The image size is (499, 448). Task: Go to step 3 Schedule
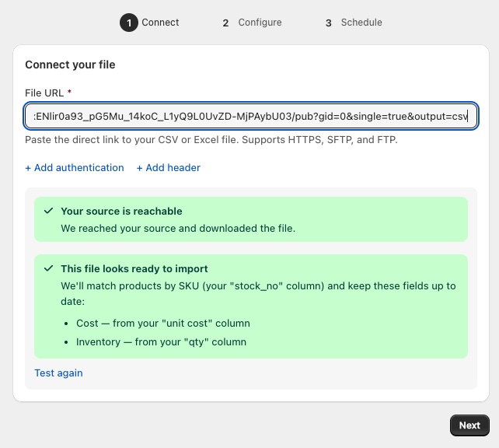[x=354, y=23]
